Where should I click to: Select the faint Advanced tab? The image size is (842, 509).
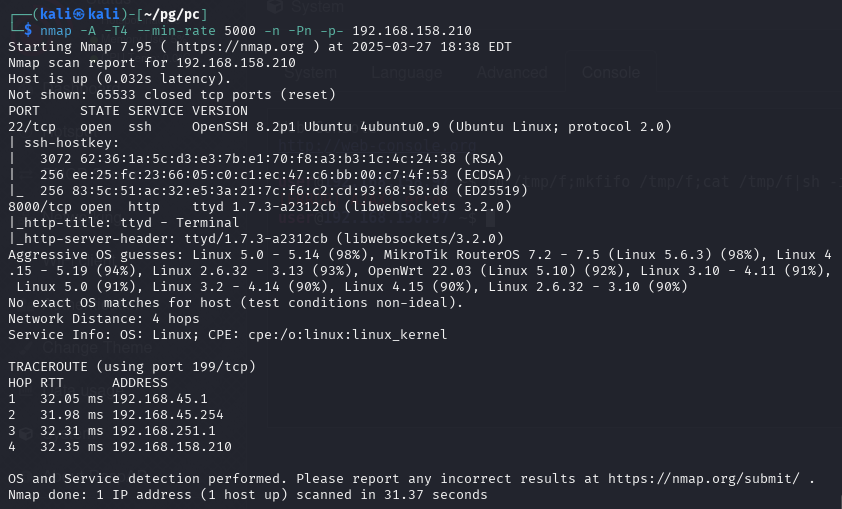click(511, 73)
